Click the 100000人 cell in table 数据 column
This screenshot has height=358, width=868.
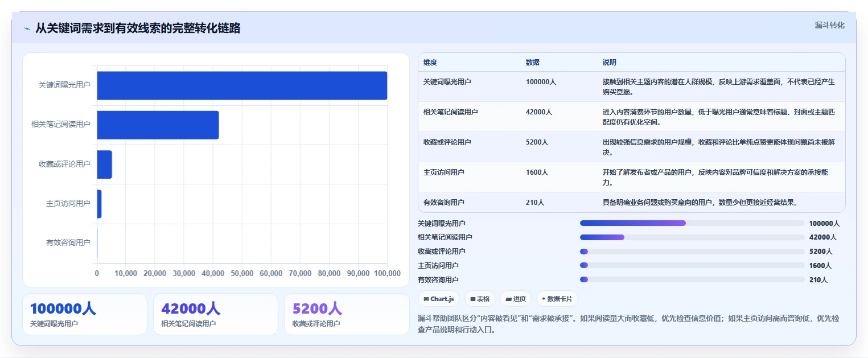(541, 82)
